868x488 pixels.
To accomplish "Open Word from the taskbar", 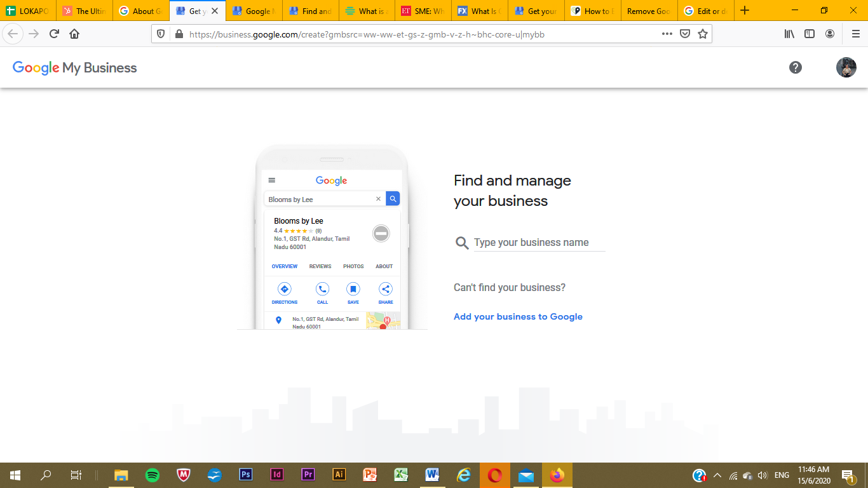I will (x=433, y=475).
